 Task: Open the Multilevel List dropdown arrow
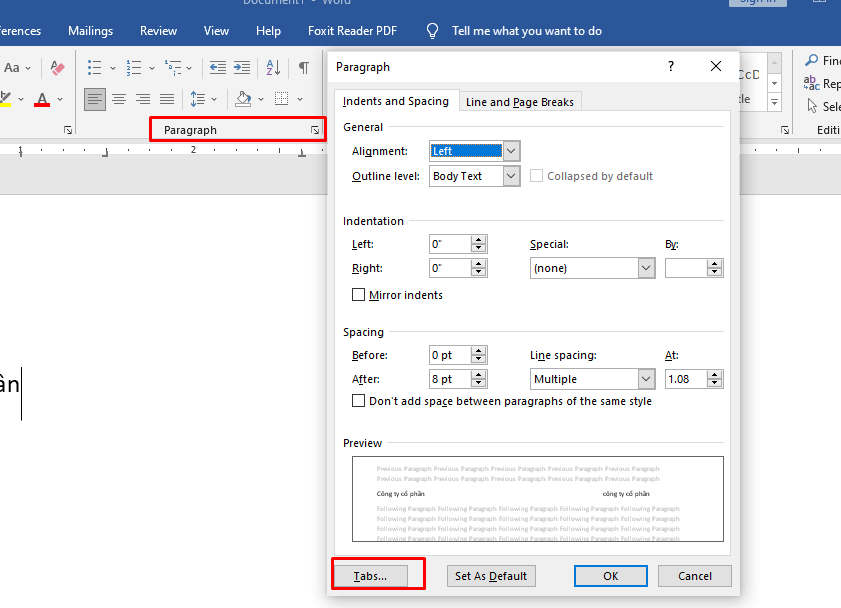(189, 68)
